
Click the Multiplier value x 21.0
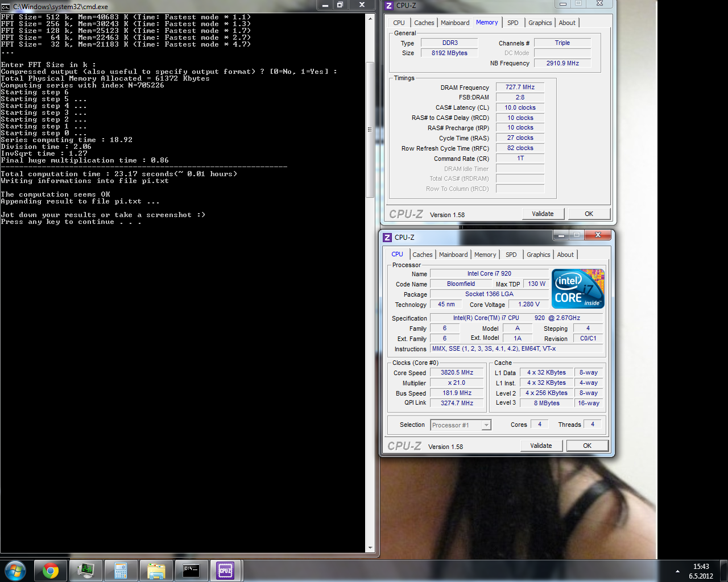coord(457,383)
